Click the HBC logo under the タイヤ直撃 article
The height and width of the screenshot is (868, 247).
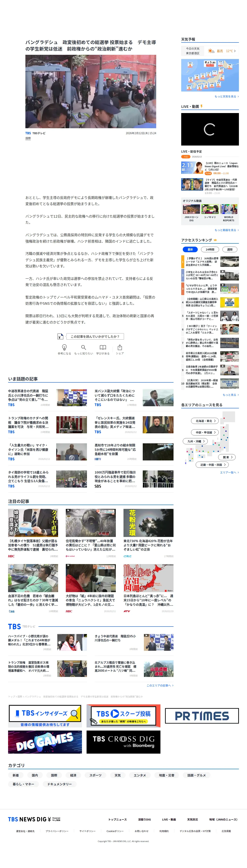[12, 556]
